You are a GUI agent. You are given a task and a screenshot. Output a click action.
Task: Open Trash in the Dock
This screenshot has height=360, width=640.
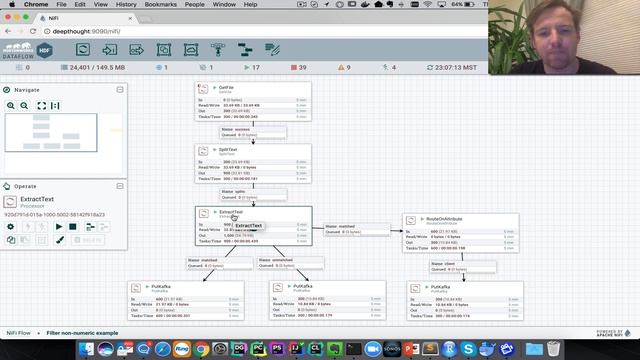pyautogui.click(x=553, y=349)
